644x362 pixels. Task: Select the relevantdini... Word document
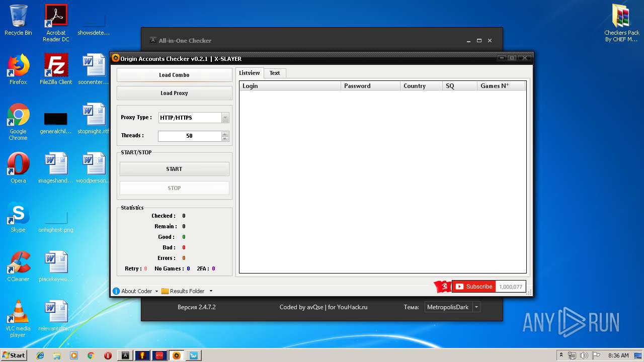[56, 316]
